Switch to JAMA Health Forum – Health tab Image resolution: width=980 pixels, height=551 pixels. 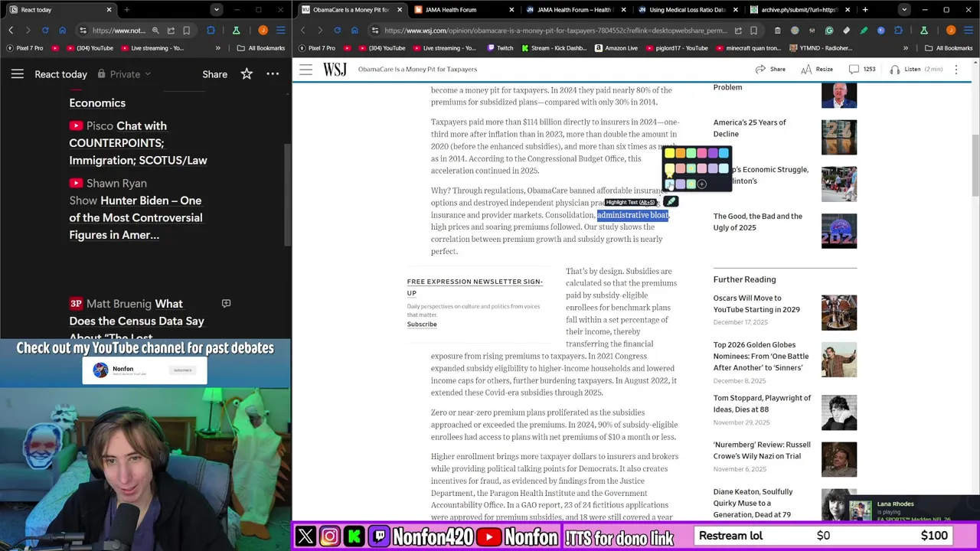(x=575, y=10)
